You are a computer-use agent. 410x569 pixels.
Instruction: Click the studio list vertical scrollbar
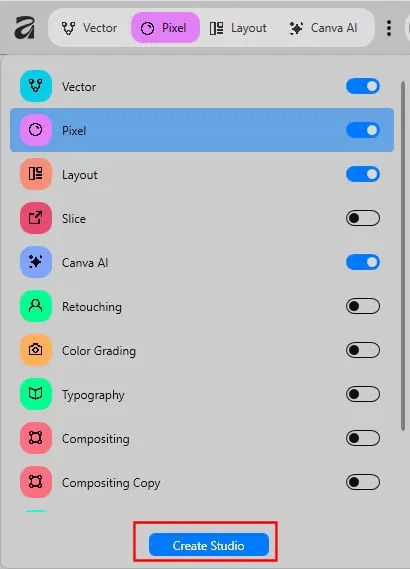(x=403, y=256)
